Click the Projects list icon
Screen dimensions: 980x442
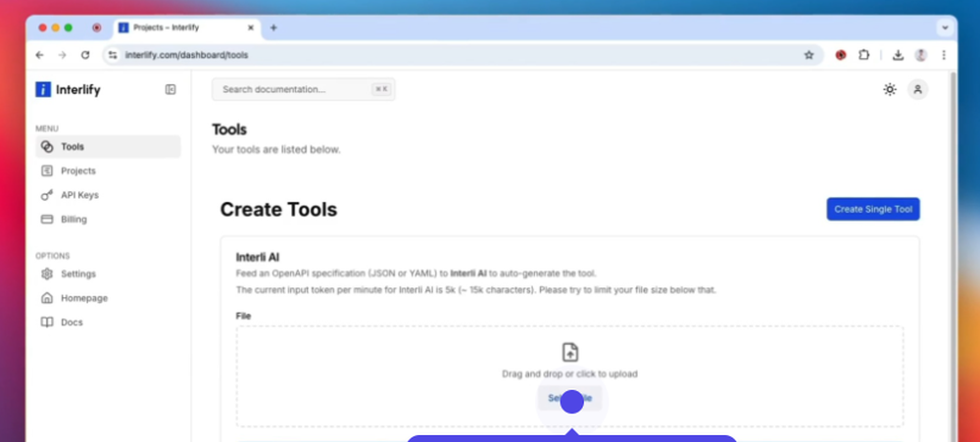pyautogui.click(x=47, y=171)
